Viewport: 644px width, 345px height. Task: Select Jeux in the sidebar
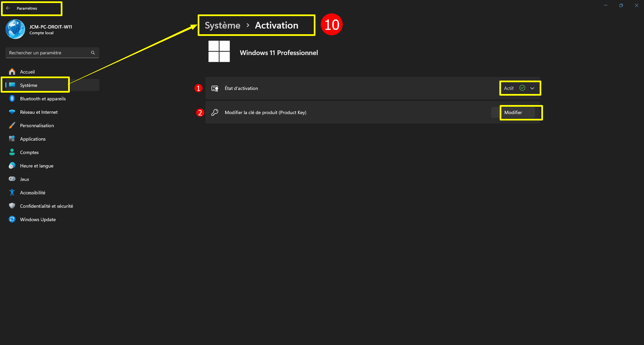point(52,179)
